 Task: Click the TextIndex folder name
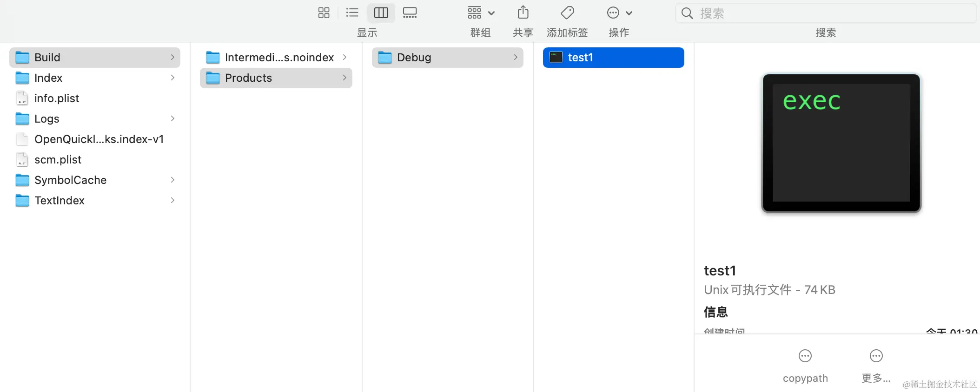(60, 201)
